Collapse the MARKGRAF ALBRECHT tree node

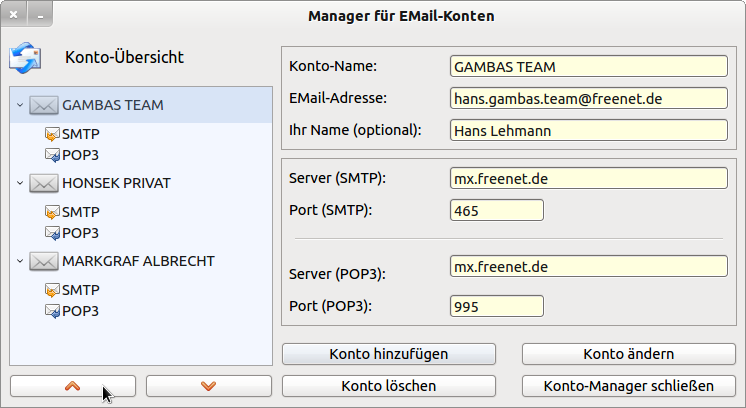tap(20, 261)
